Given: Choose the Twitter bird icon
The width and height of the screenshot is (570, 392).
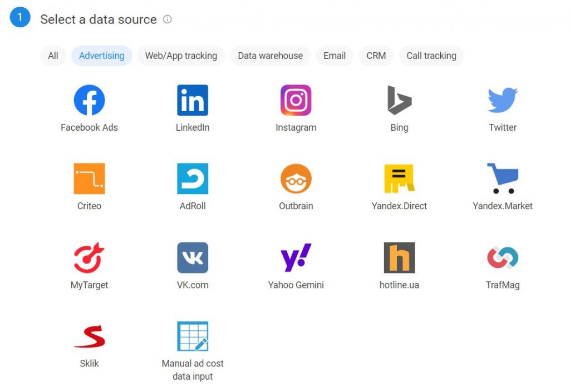Looking at the screenshot, I should (x=503, y=100).
